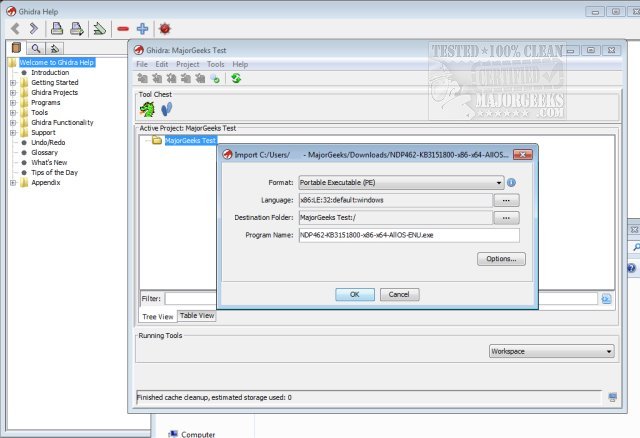Click the Program Name input field
640x438 pixels.
409,235
